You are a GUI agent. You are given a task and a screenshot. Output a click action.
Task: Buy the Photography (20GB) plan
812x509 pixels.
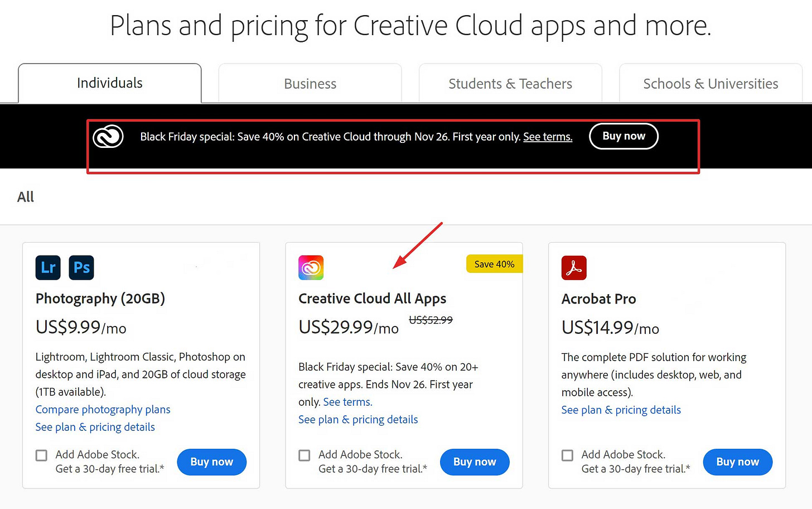pyautogui.click(x=212, y=462)
